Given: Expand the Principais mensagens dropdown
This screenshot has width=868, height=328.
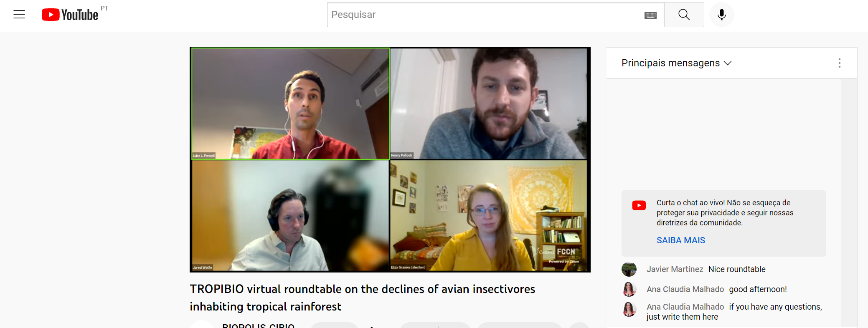Looking at the screenshot, I should 676,63.
